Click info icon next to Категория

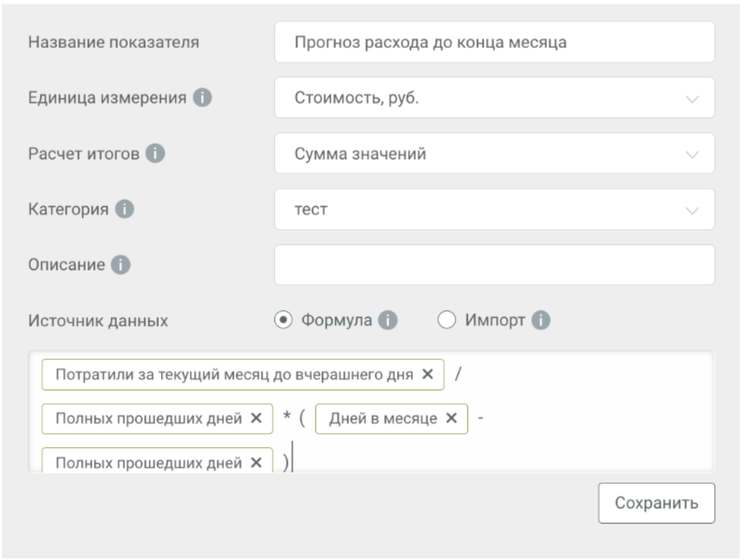(x=125, y=209)
